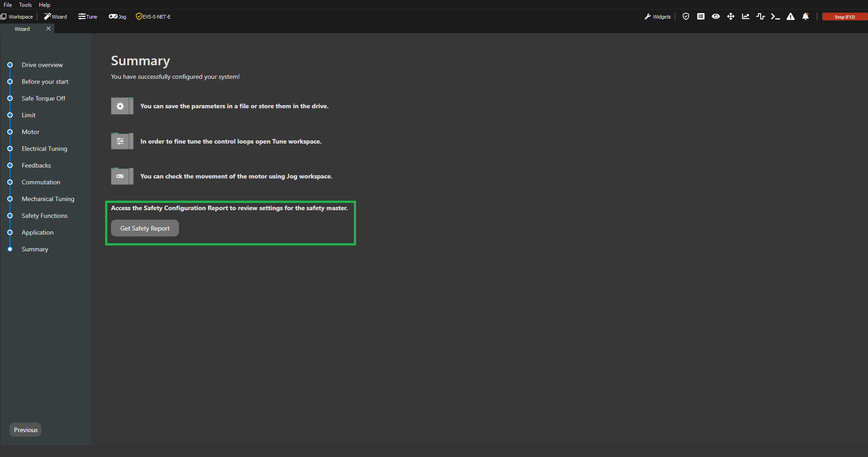The image size is (868, 457).
Task: Open the File menu
Action: coord(8,5)
